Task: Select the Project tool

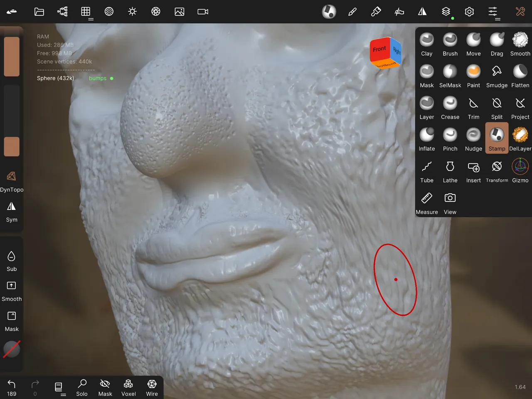Action: (520, 107)
